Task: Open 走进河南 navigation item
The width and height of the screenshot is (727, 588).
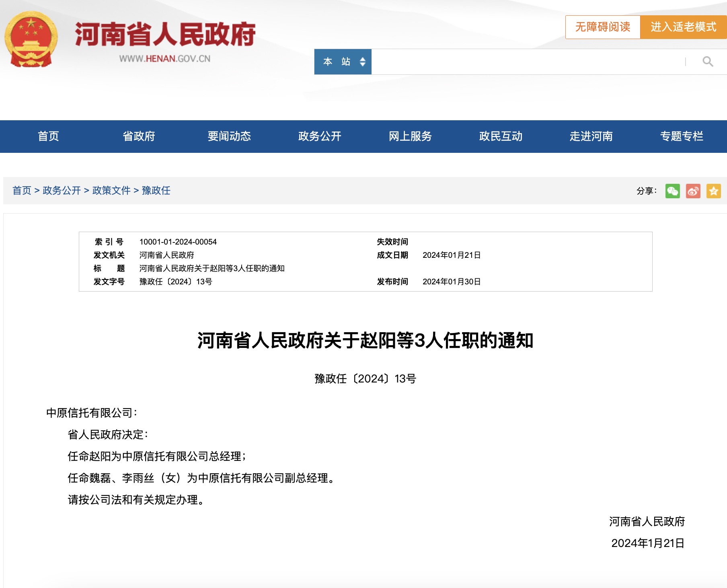Action: point(591,136)
